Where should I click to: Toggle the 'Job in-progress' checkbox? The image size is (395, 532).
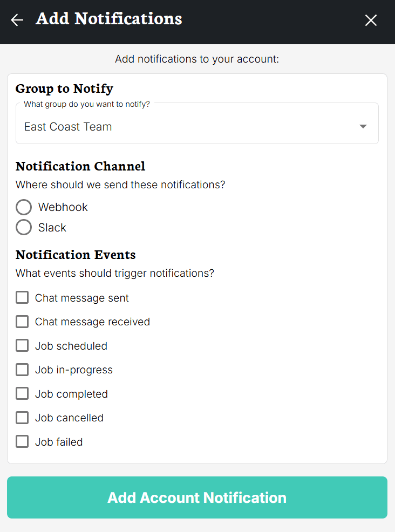click(22, 370)
